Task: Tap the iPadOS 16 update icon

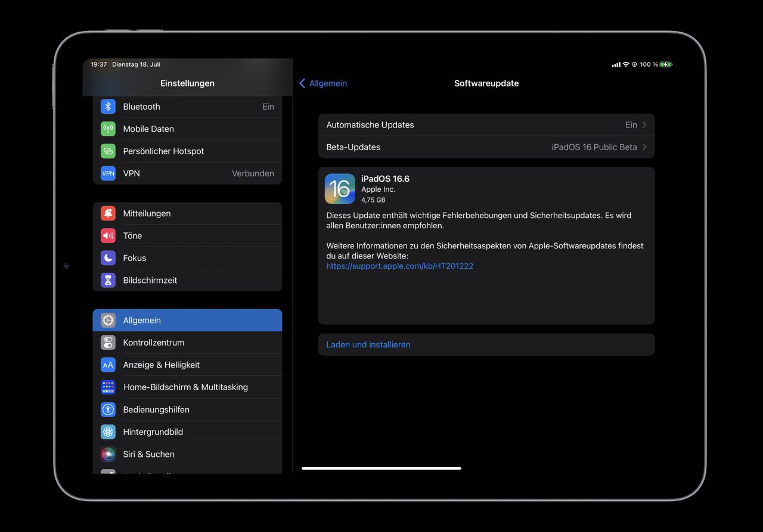Action: point(340,189)
